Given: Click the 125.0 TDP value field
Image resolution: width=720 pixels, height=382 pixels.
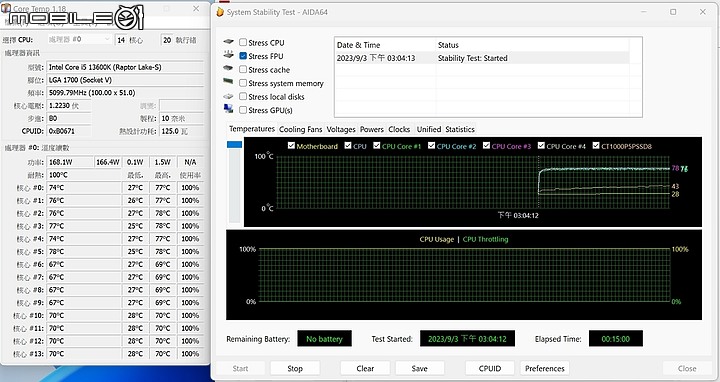Looking at the screenshot, I should click(181, 131).
